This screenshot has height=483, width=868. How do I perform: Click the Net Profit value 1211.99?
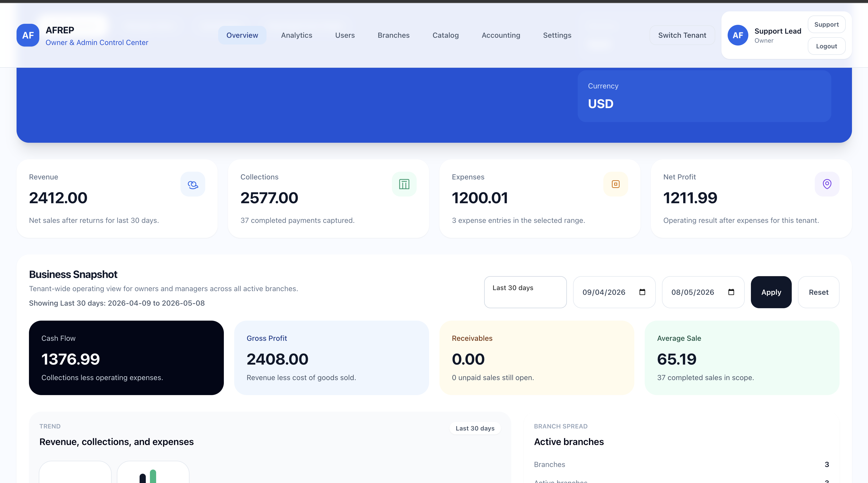click(690, 198)
